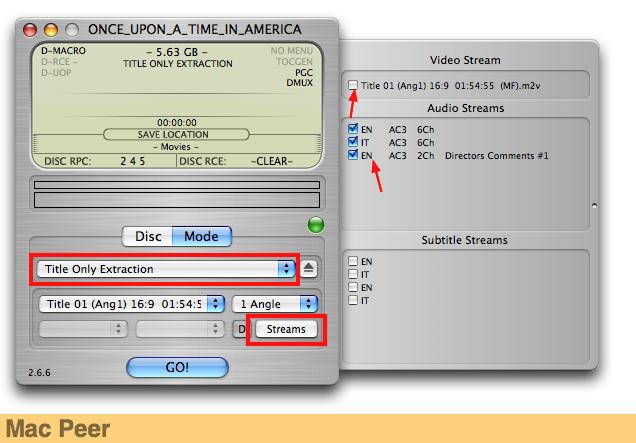Click the Movies save folder text
The image size is (636, 443).
[x=176, y=147]
